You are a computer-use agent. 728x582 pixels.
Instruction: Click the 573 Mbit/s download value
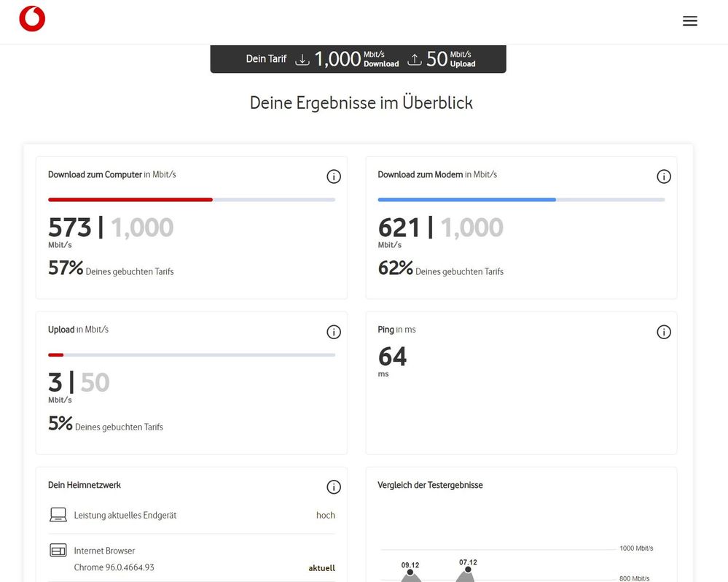click(x=70, y=228)
